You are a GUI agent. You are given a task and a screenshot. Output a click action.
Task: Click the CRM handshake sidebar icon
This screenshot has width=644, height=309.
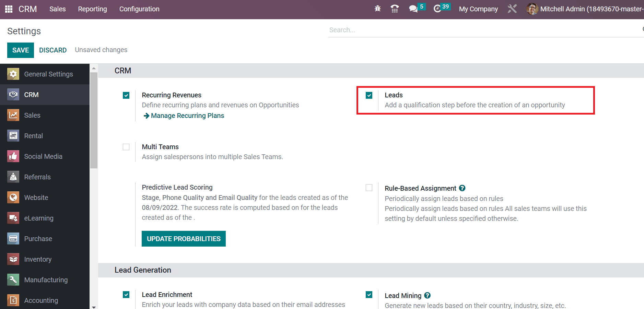click(x=13, y=95)
